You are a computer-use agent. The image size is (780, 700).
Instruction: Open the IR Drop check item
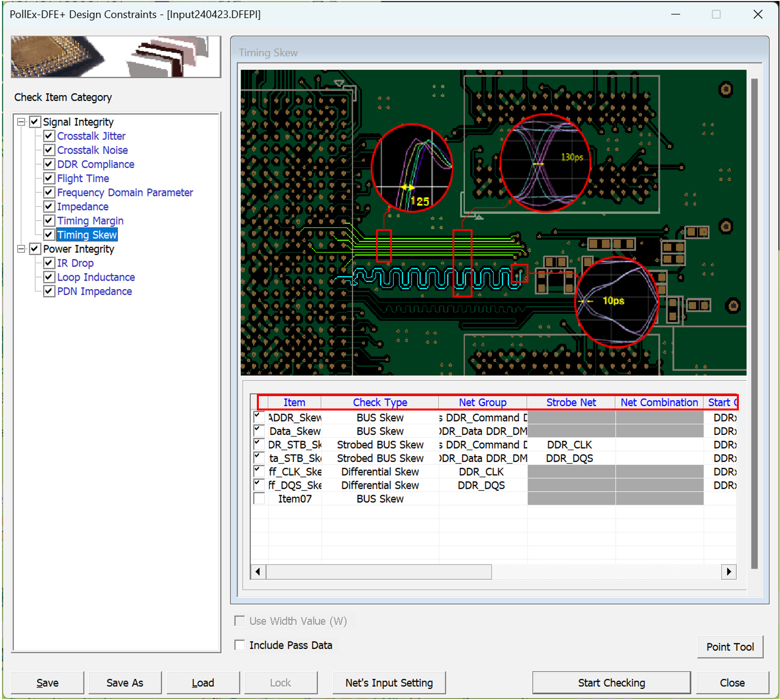[75, 263]
